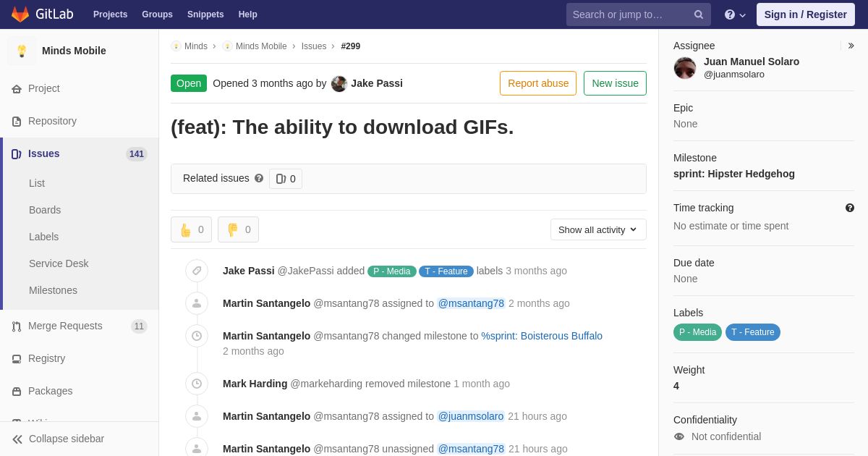The height and width of the screenshot is (456, 868).
Task: Click the Issues count badge 141
Action: pyautogui.click(x=137, y=154)
